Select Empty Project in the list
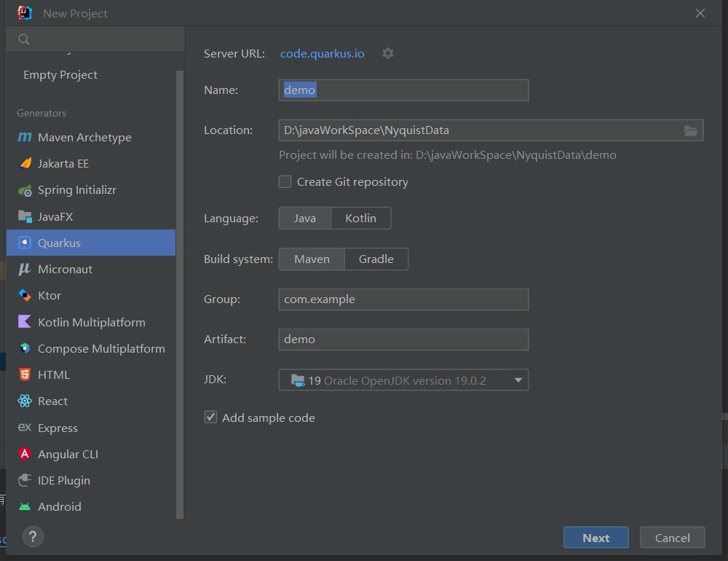The height and width of the screenshot is (561, 728). pos(60,75)
